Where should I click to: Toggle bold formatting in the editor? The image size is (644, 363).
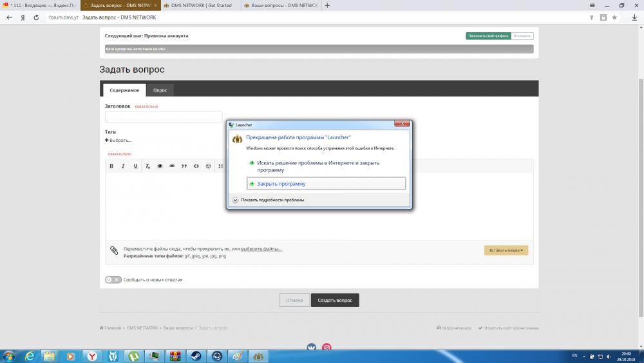(x=111, y=166)
